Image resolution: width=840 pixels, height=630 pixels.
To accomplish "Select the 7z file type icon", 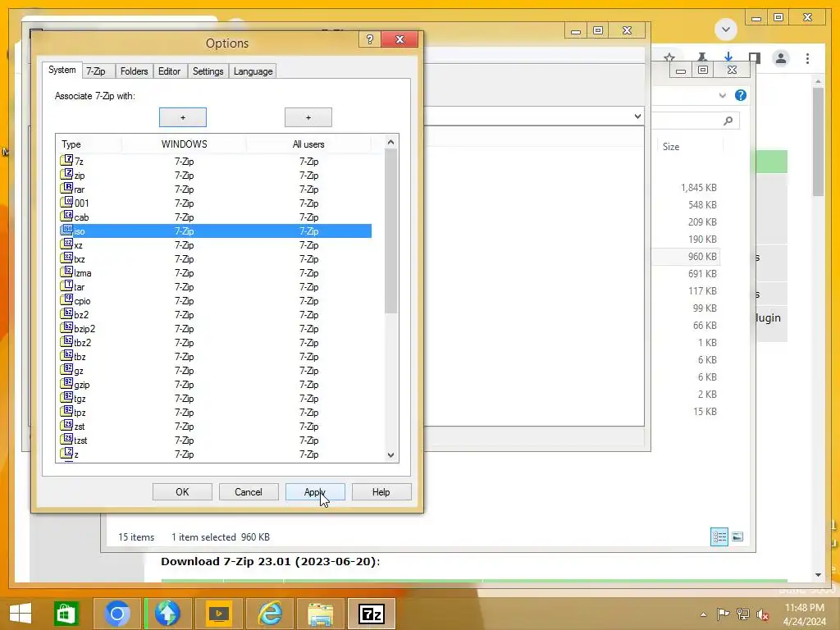I will (66, 160).
